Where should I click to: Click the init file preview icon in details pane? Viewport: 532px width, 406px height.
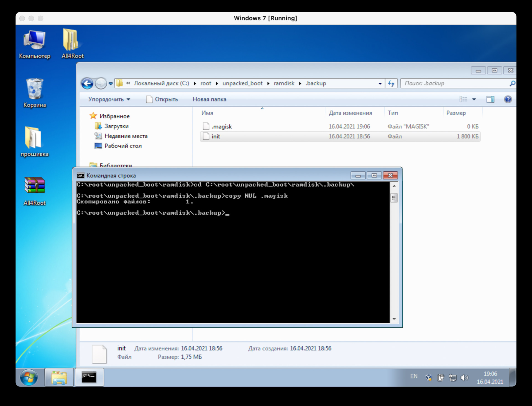(99, 354)
